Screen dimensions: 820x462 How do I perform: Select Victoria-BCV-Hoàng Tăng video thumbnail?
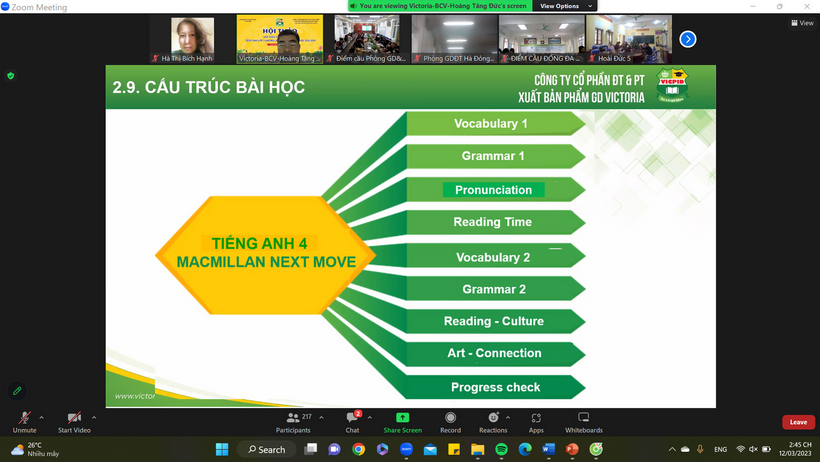[280, 39]
